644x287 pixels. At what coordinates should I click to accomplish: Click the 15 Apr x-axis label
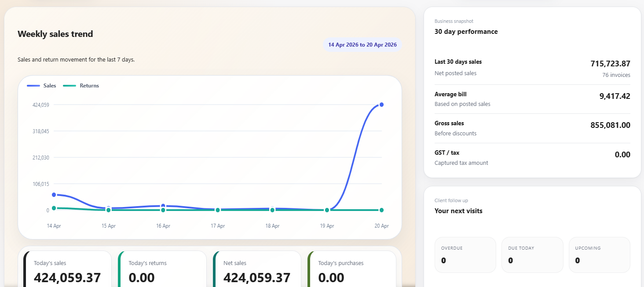pyautogui.click(x=109, y=226)
